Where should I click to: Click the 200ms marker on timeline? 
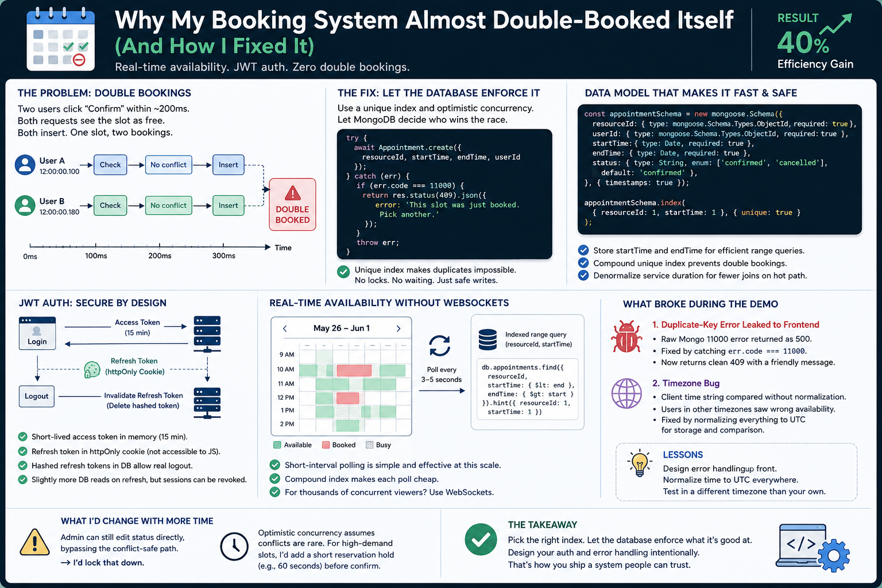coord(160,256)
